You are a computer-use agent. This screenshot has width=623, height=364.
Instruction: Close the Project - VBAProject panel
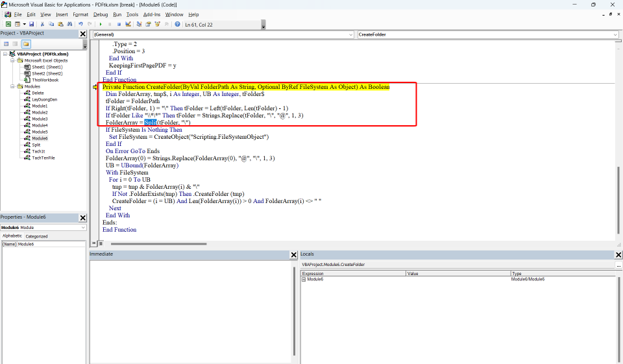[x=82, y=34]
